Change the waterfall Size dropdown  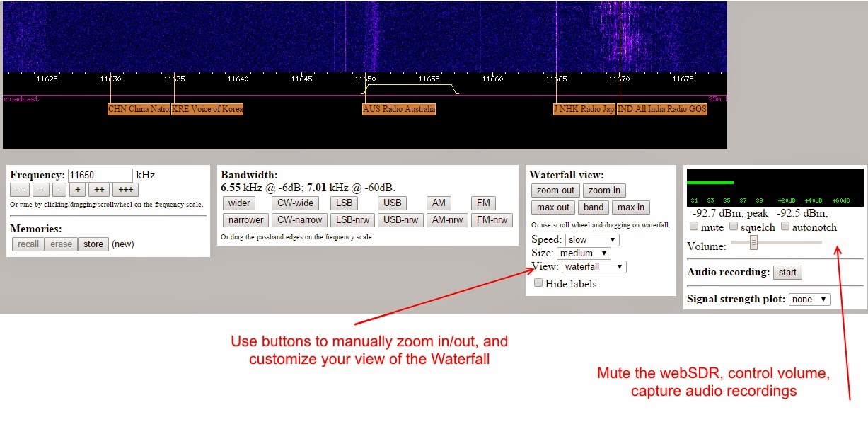click(x=583, y=253)
